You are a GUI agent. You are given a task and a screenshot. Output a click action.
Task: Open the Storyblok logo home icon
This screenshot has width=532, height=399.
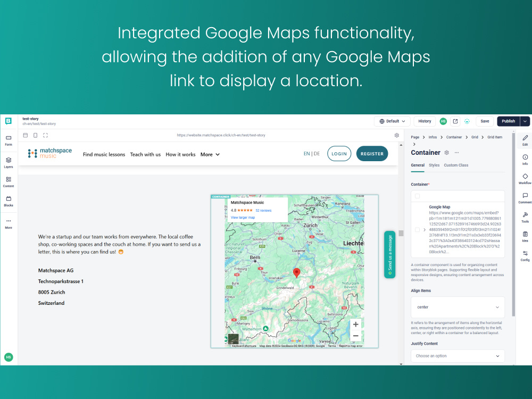pos(9,121)
